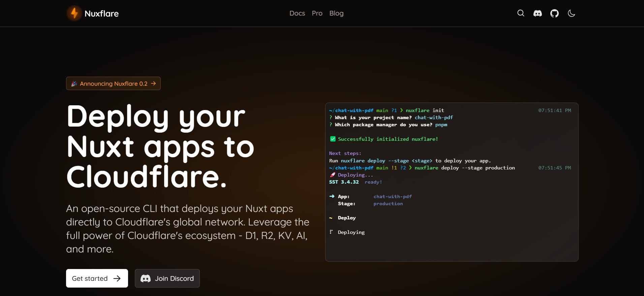Viewport: 644px width, 296px height.
Task: Click the Get started button
Action: (x=97, y=278)
